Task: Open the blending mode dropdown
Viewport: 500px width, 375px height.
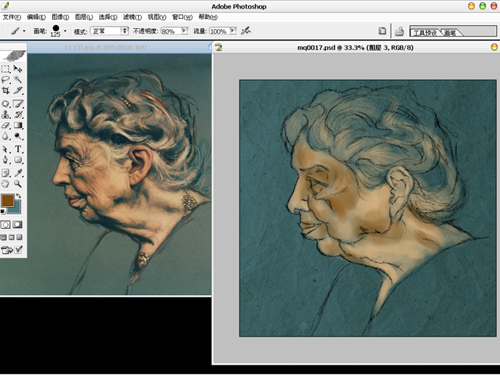Action: (110, 31)
